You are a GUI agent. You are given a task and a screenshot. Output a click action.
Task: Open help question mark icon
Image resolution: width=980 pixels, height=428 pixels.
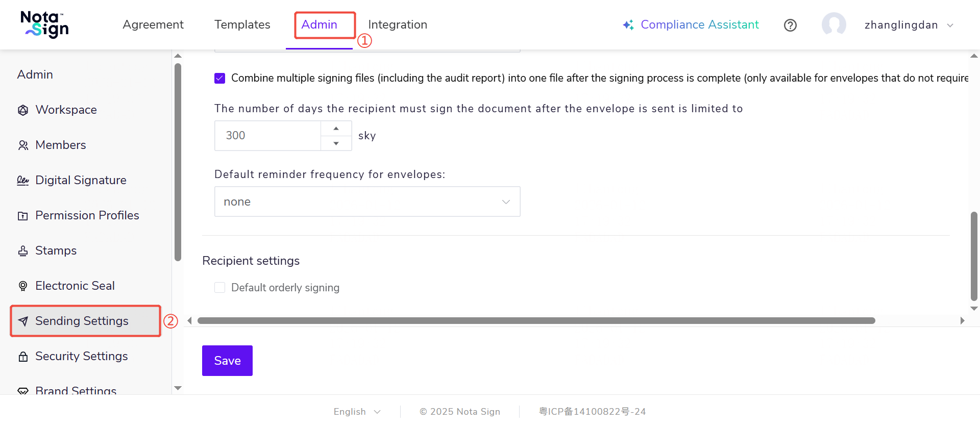coord(790,25)
